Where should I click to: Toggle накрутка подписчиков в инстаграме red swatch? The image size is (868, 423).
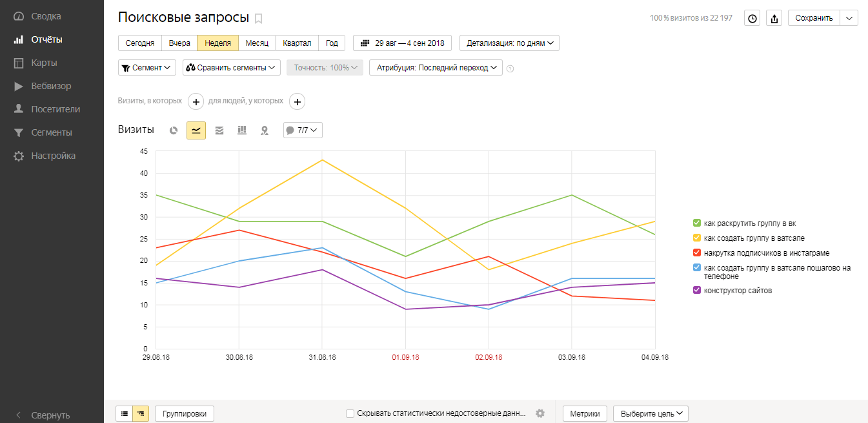pyautogui.click(x=696, y=253)
